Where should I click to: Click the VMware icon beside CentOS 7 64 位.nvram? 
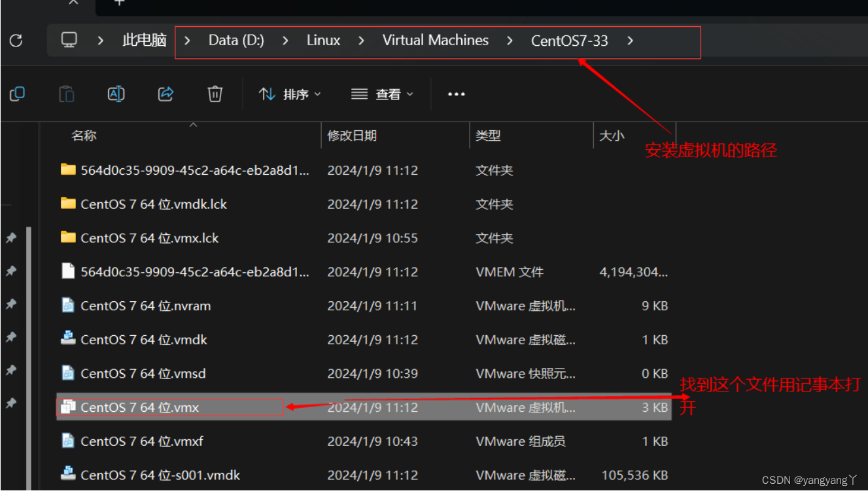click(68, 305)
